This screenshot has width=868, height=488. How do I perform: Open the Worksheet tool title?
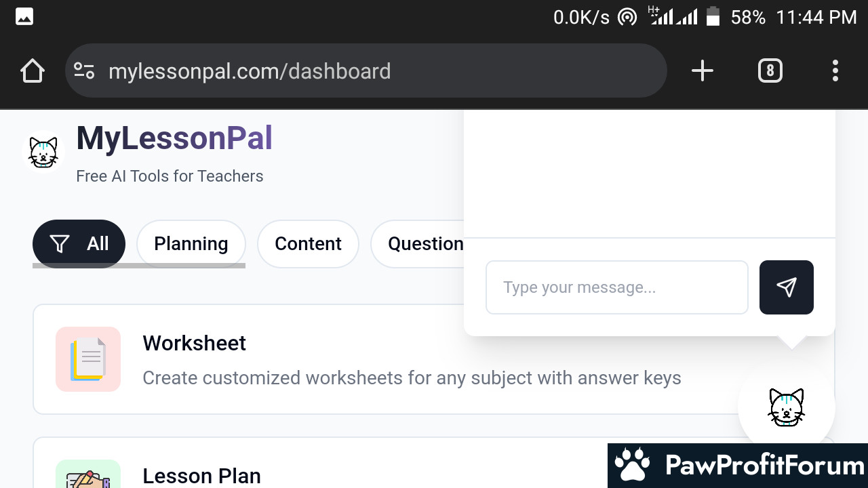[x=194, y=343]
